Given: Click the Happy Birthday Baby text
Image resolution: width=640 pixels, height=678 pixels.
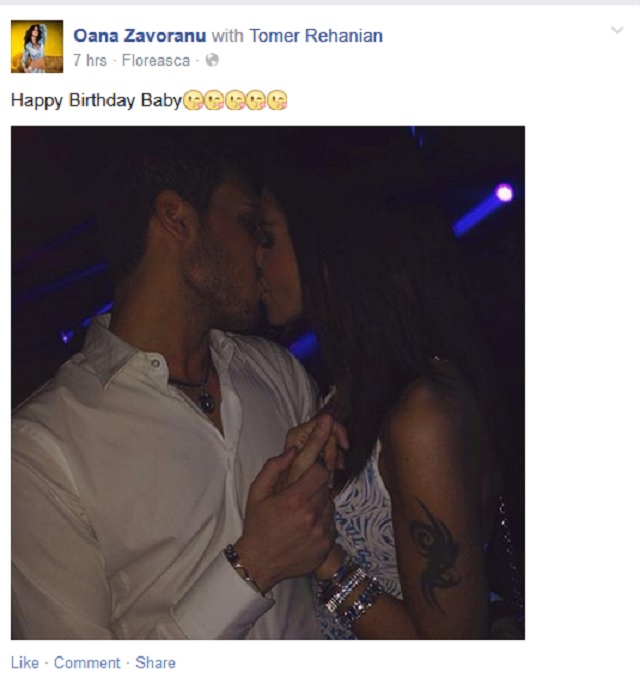Looking at the screenshot, I should tap(96, 100).
